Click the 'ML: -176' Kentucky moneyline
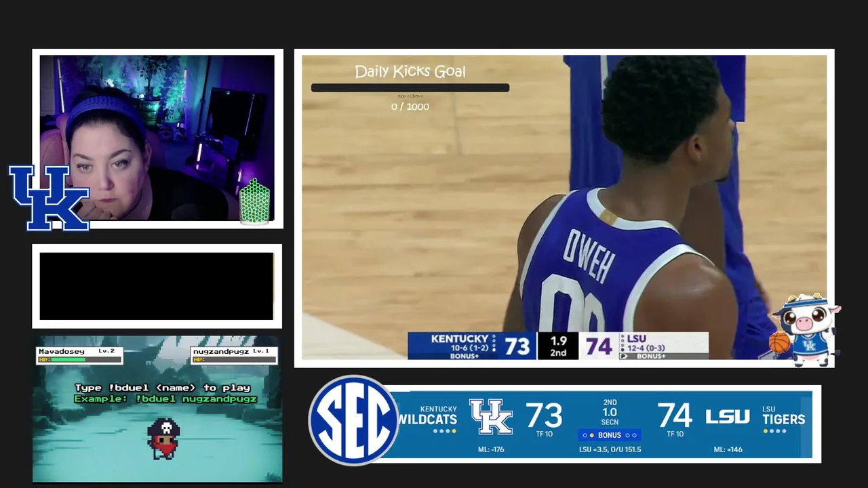 491,449
